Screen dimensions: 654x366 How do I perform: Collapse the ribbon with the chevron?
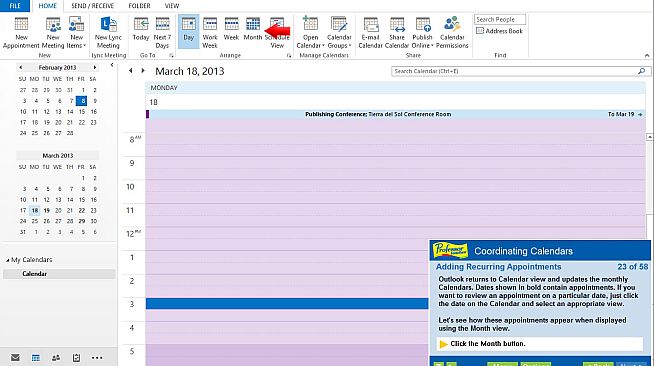tap(647, 55)
